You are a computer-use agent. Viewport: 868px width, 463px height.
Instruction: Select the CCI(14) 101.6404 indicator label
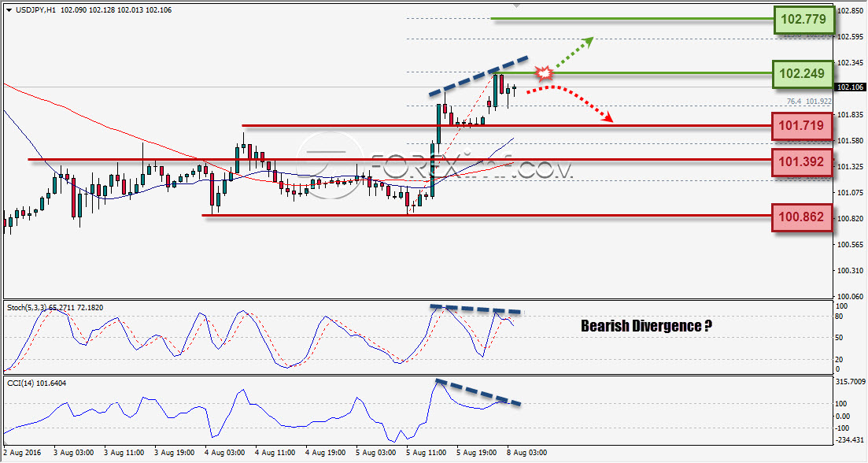[x=36, y=383]
